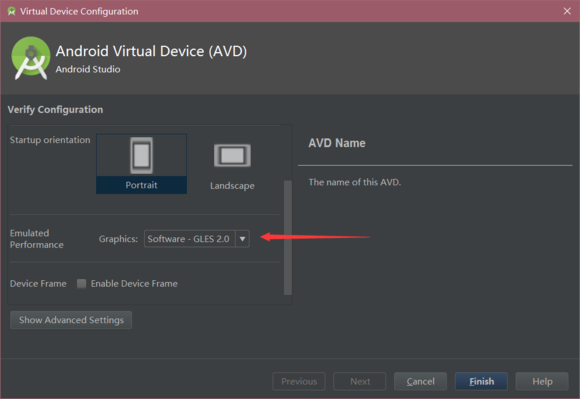Click 'The name of this AVD.' text

[355, 182]
